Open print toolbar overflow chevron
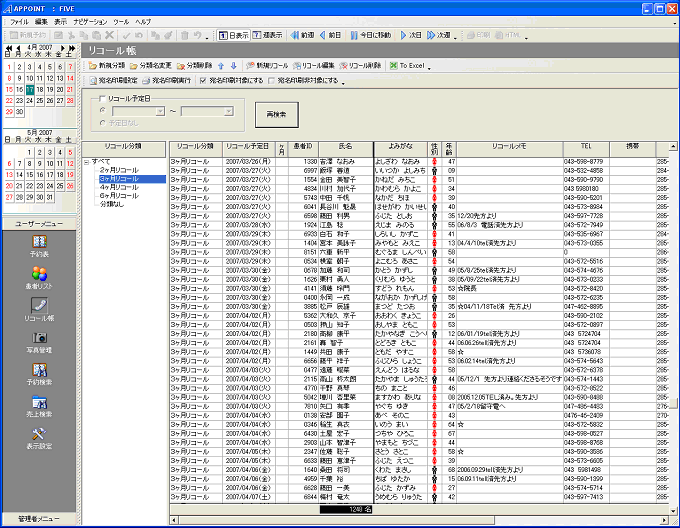The image size is (680, 528). (343, 82)
